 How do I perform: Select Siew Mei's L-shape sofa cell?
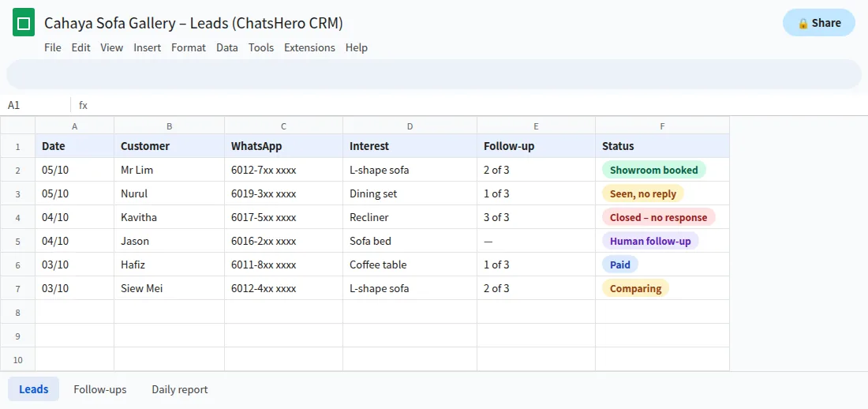(410, 288)
